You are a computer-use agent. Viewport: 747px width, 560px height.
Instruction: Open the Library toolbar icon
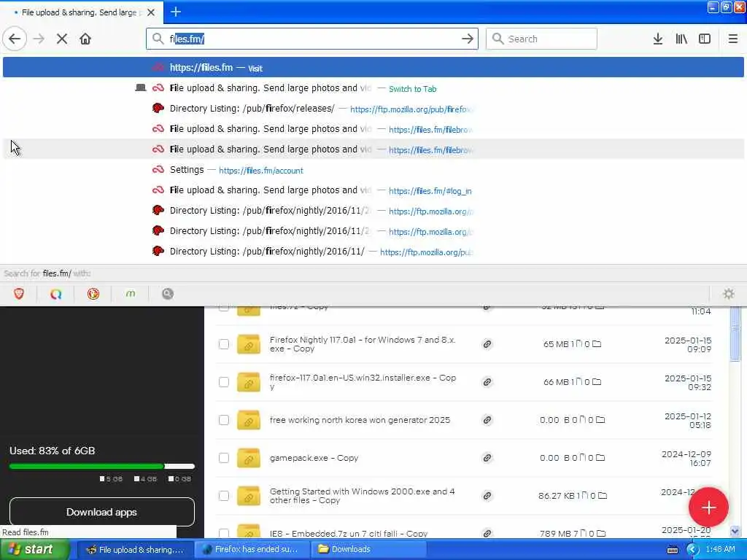[x=681, y=39]
